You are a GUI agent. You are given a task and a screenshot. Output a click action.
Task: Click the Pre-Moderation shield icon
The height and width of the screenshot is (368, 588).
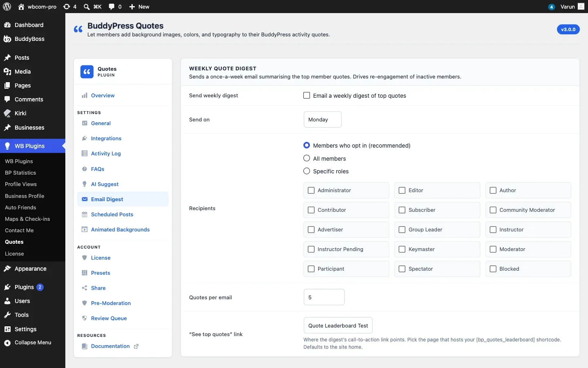85,303
